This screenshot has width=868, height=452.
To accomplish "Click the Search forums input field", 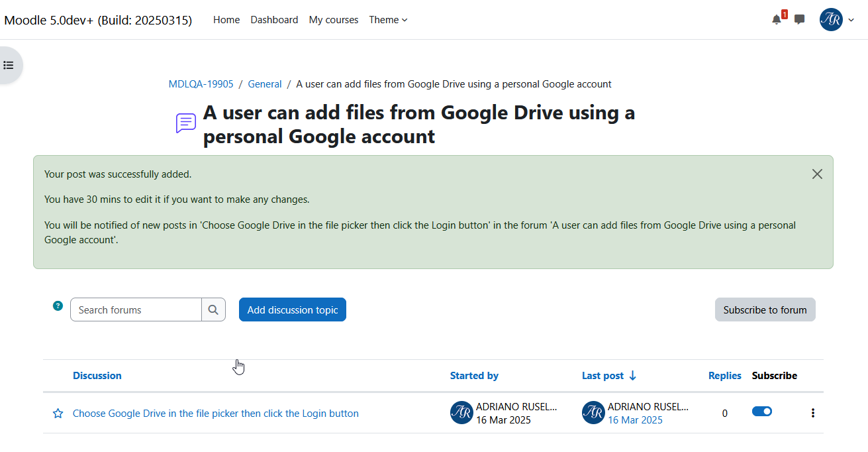I will [136, 310].
